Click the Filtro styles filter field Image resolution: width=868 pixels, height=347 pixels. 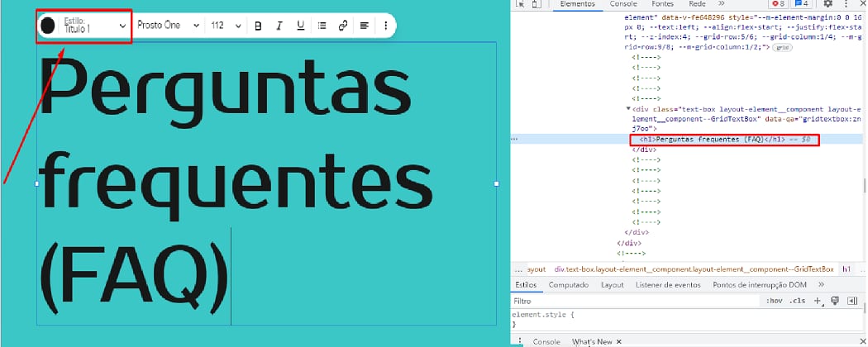pos(628,301)
